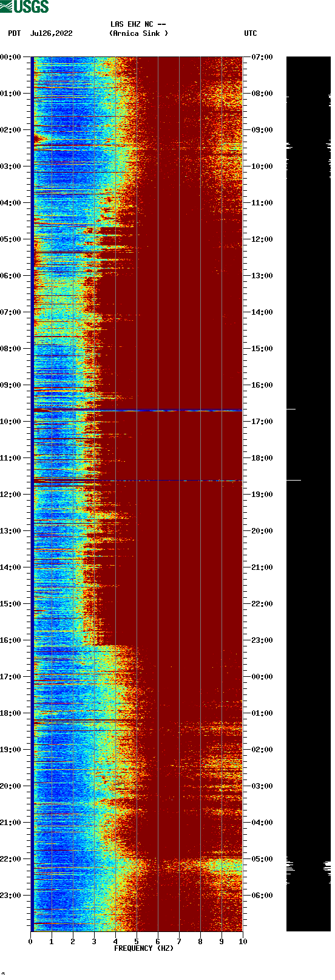
Task: Click the 0 Hz frequency tick label
Action: [x=30, y=942]
